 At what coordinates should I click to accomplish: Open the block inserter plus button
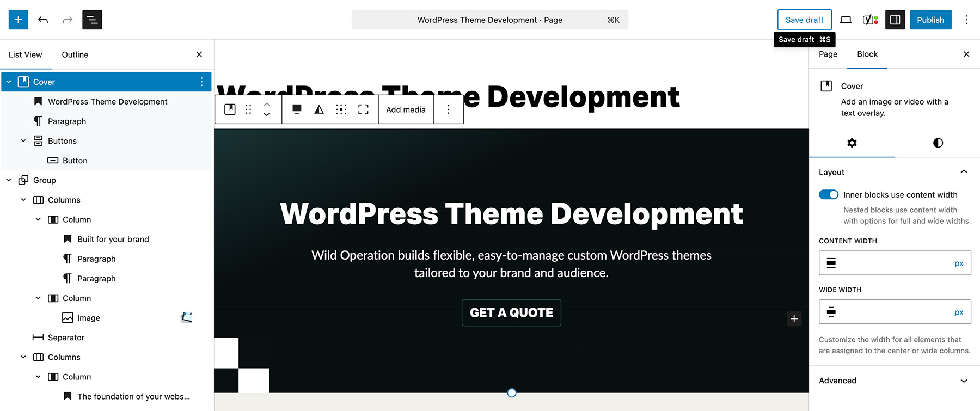[19, 20]
